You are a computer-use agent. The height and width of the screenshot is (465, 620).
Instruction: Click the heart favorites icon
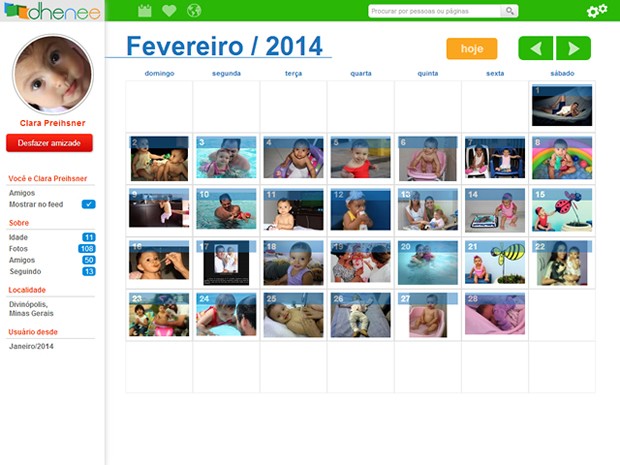(169, 11)
